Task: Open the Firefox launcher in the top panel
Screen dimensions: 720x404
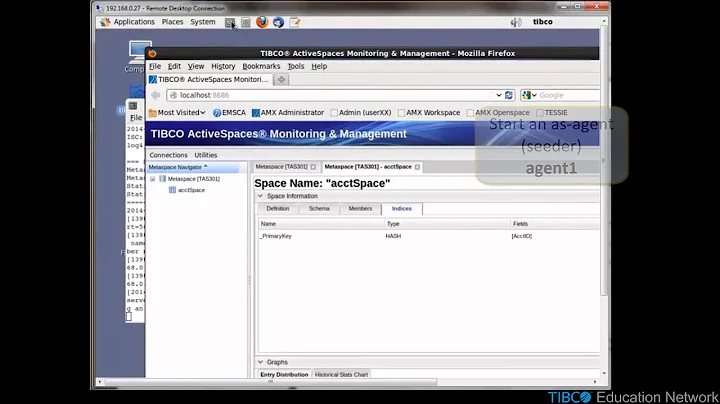Action: tap(262, 22)
